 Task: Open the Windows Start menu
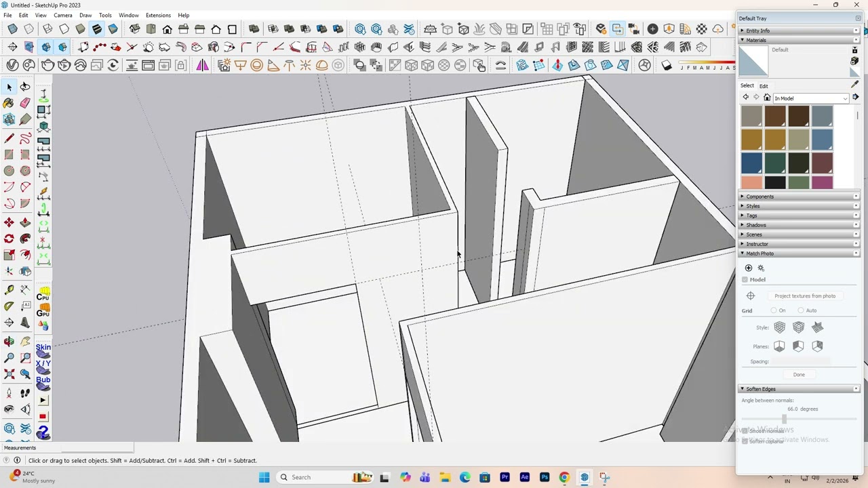pyautogui.click(x=264, y=477)
